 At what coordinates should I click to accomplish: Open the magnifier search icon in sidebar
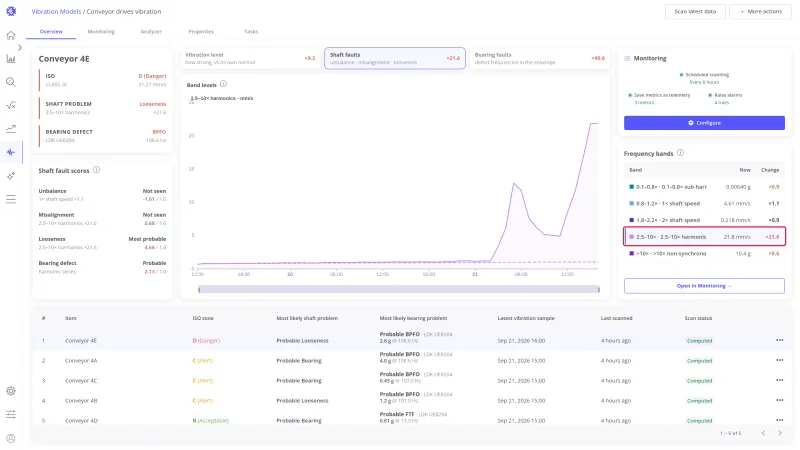click(x=11, y=82)
